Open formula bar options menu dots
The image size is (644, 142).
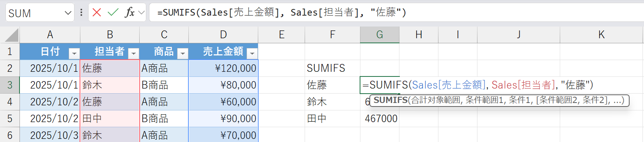(81, 12)
